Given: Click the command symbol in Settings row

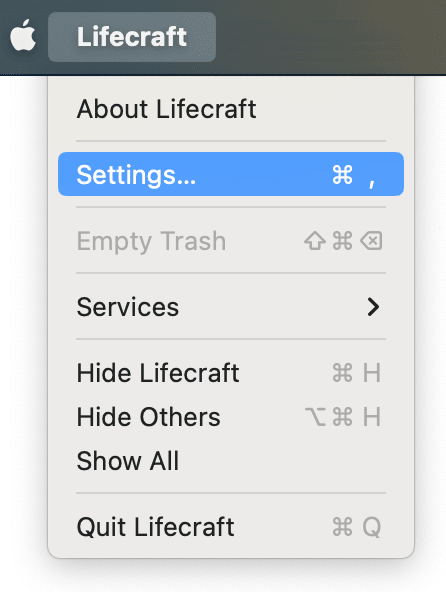Looking at the screenshot, I should (343, 175).
